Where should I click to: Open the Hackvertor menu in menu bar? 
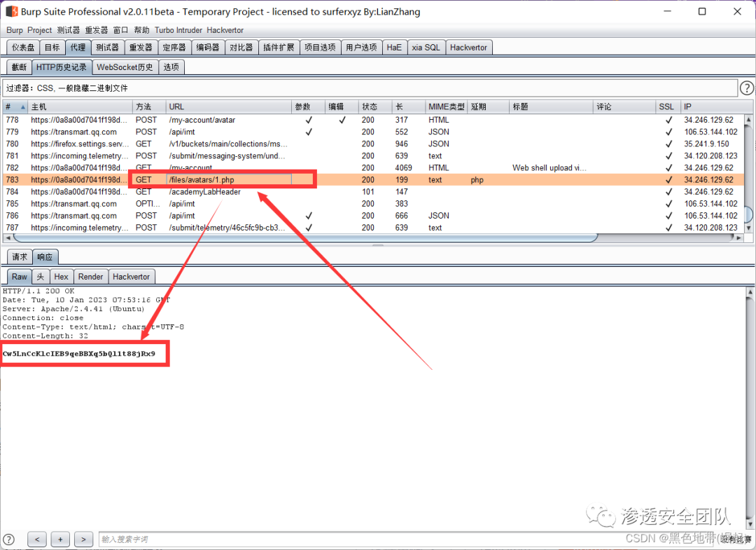(225, 30)
